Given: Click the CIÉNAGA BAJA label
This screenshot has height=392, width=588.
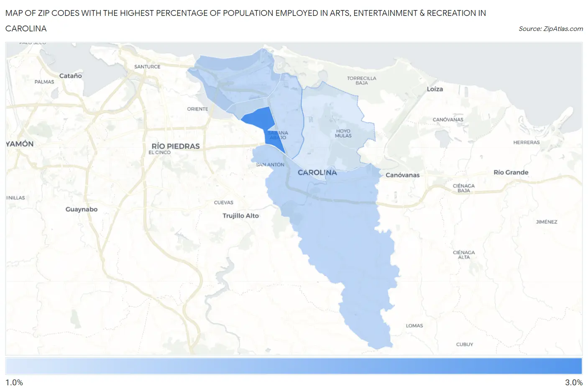Looking at the screenshot, I should point(464,188).
